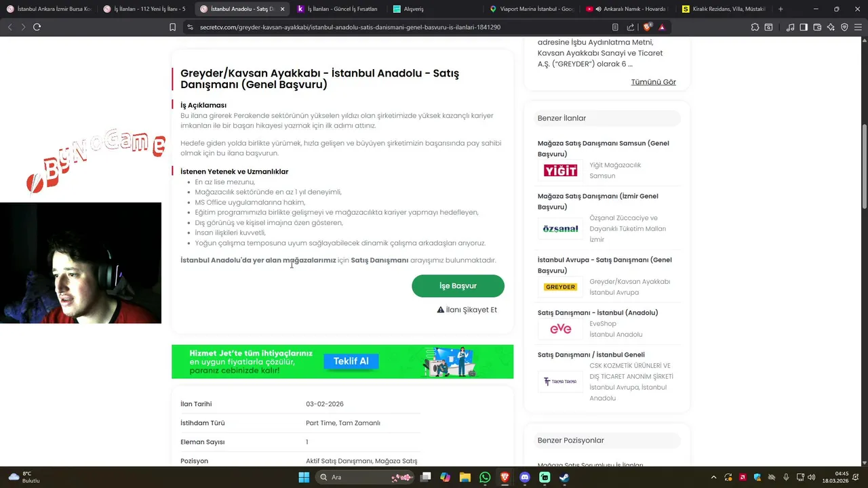Image resolution: width=868 pixels, height=488 pixels.
Task: Switch to Ankaralı Namık - Hovarda tab
Action: click(629, 9)
